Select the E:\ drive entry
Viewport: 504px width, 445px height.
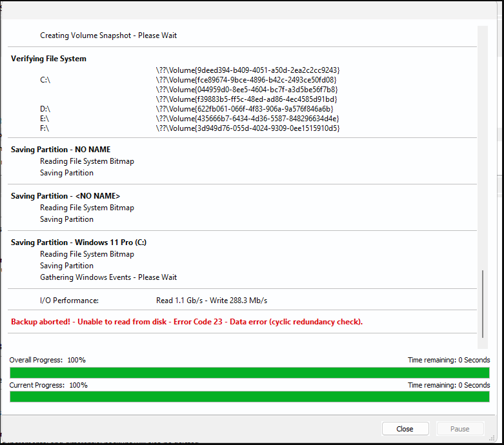click(x=45, y=119)
